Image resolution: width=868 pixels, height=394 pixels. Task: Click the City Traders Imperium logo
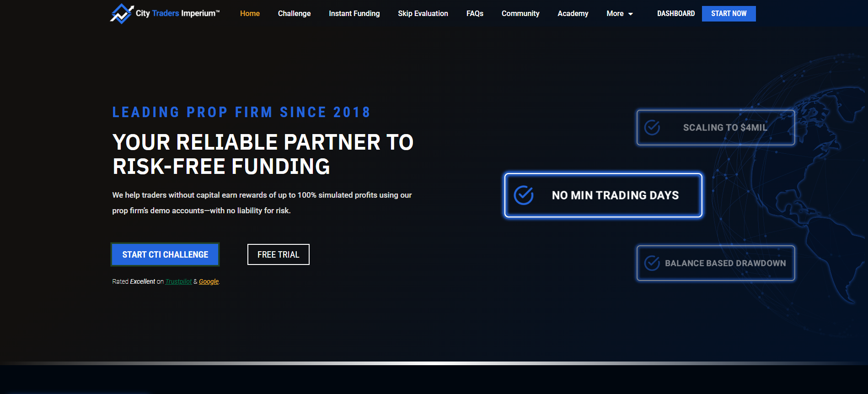pos(165,14)
